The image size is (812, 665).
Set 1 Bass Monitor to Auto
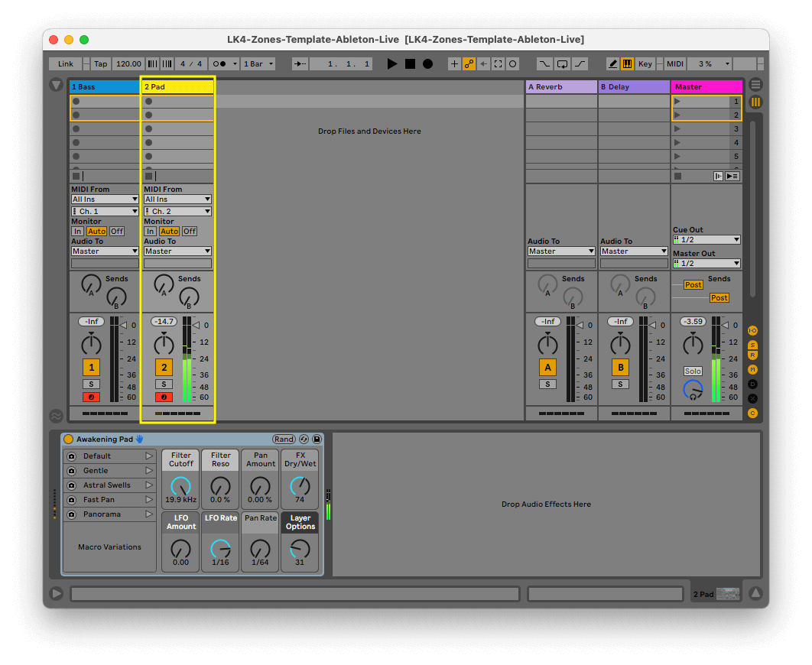[x=96, y=232]
